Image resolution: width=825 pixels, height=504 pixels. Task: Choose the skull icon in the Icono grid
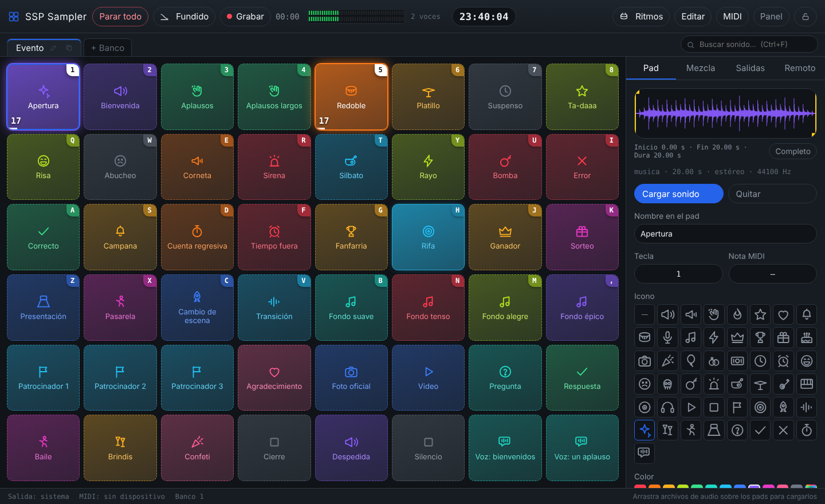coord(667,384)
